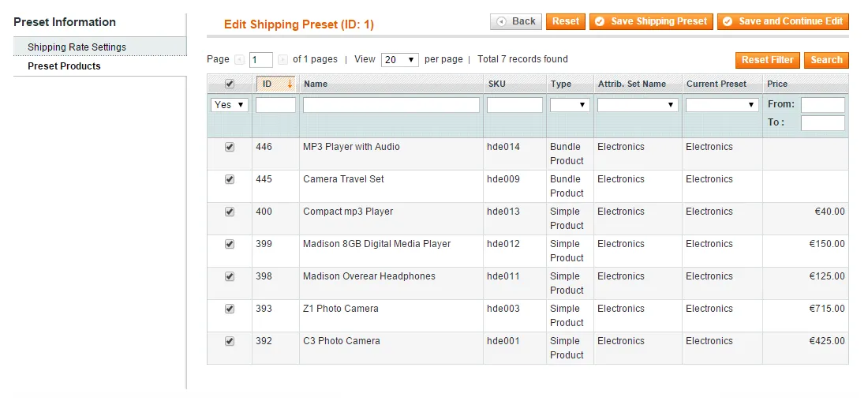Sort by the Type column header

click(x=561, y=84)
